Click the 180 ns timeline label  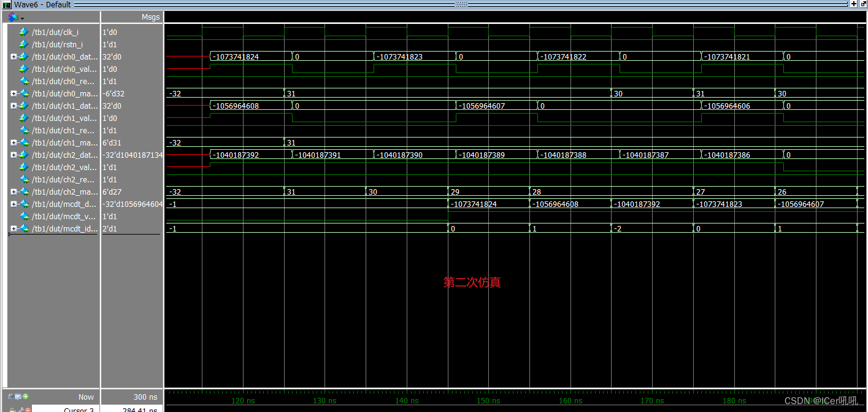[734, 401]
